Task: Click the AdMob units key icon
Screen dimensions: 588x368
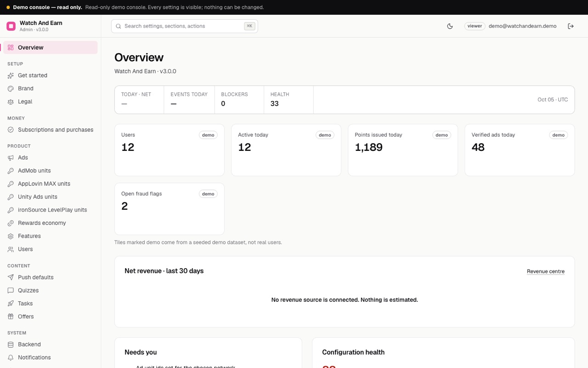Action: (11, 171)
